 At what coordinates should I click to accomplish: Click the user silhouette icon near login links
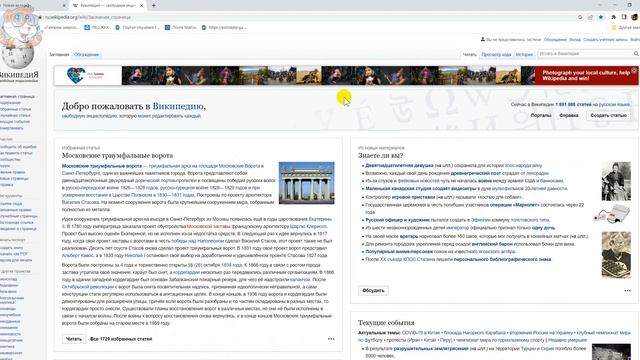tap(482, 40)
